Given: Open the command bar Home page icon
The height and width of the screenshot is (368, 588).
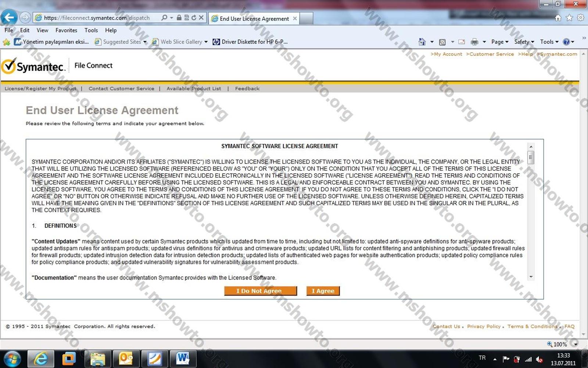Looking at the screenshot, I should 422,42.
